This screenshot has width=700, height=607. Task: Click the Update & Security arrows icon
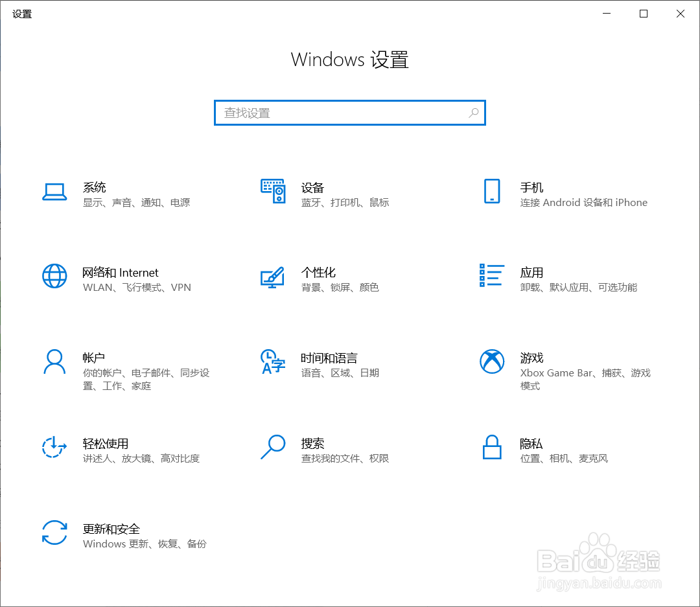click(x=54, y=533)
